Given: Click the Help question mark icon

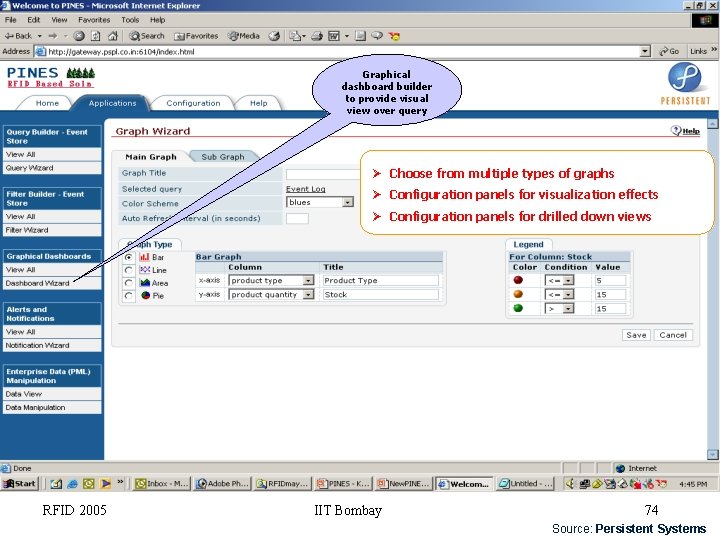Looking at the screenshot, I should click(675, 130).
